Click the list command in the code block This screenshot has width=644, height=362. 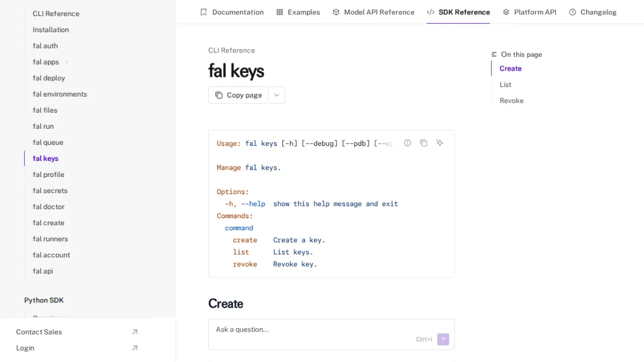(241, 252)
